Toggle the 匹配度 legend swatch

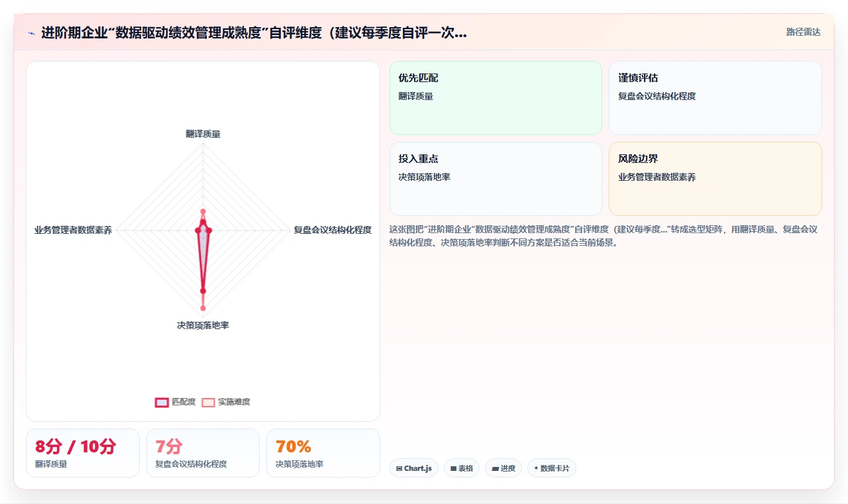tap(162, 402)
